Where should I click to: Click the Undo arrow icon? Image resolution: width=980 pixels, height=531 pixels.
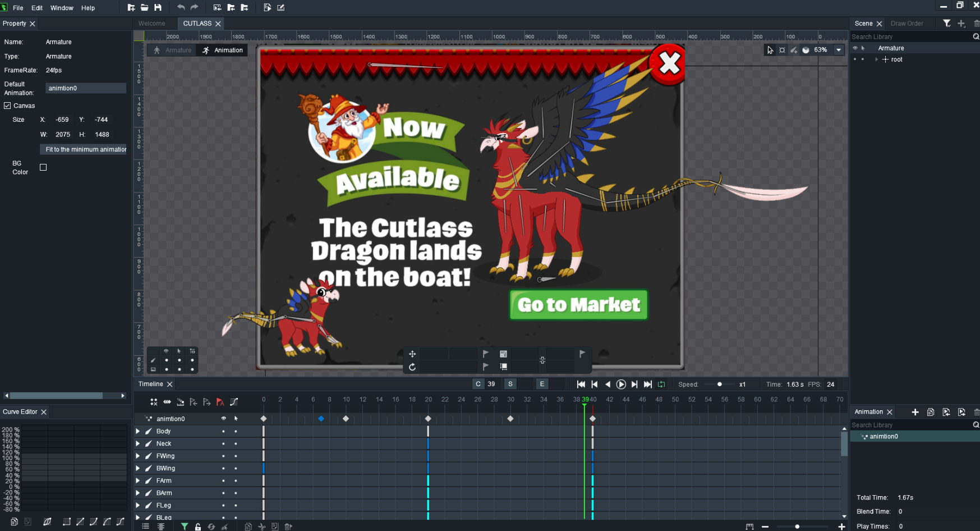181,7
